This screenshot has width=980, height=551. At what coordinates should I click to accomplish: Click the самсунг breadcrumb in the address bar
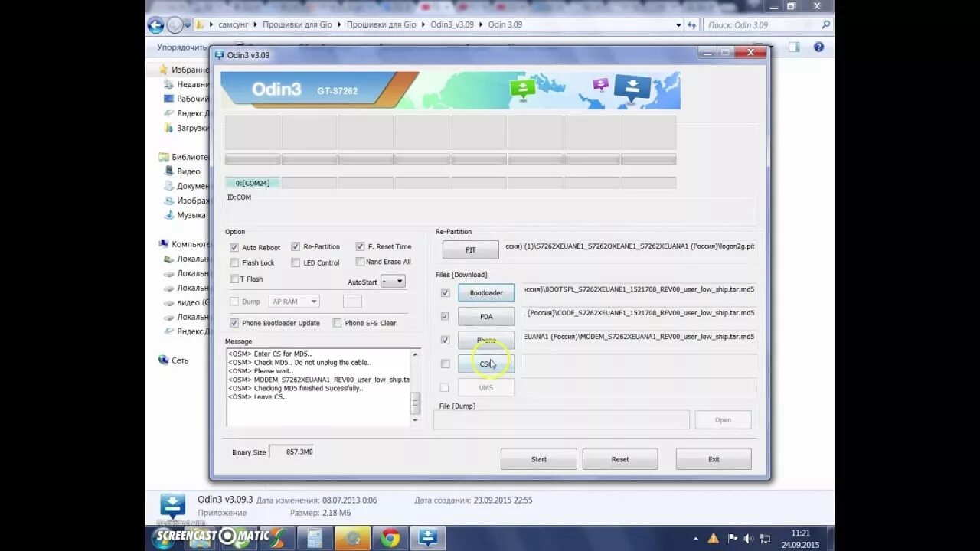coord(234,24)
